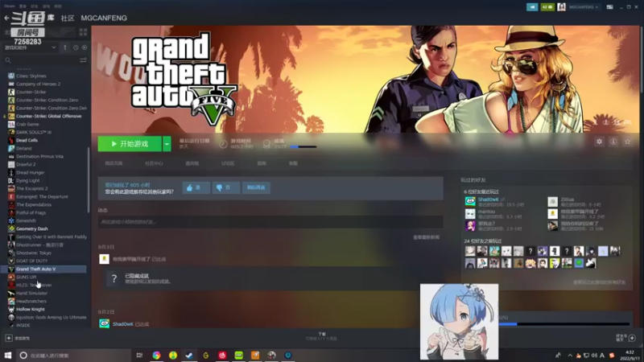
Task: Click the back arrow in Steam navigation
Action: [6, 18]
